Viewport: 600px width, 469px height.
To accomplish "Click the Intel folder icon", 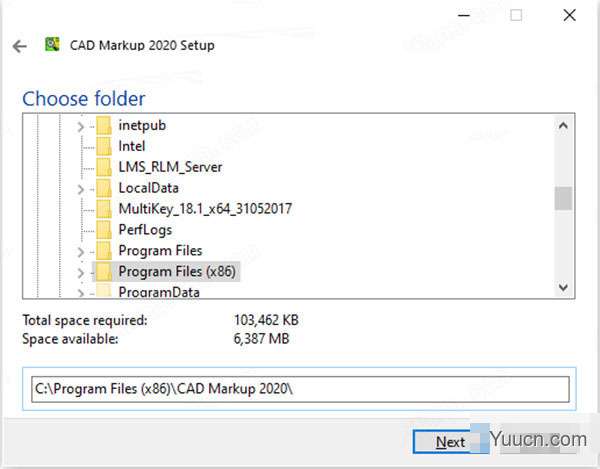I will coord(103,146).
